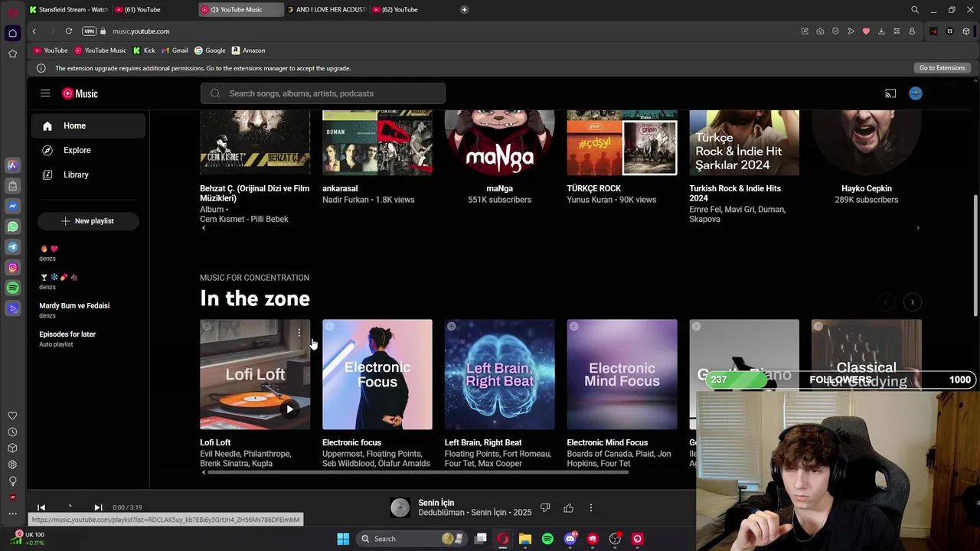The height and width of the screenshot is (551, 980).
Task: Open the Left Brain, Right Beat thumbnail
Action: 500,375
